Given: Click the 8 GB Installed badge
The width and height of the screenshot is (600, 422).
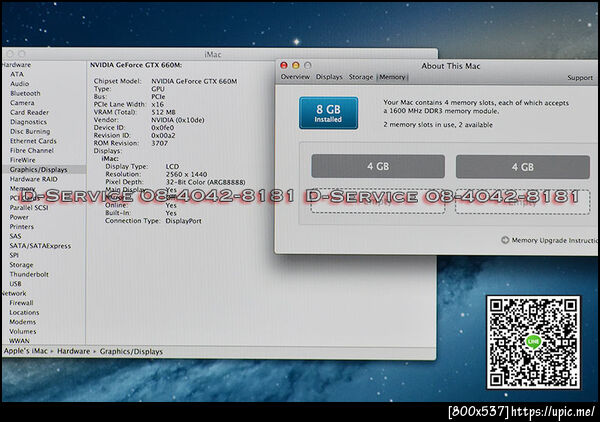Looking at the screenshot, I should point(328,113).
